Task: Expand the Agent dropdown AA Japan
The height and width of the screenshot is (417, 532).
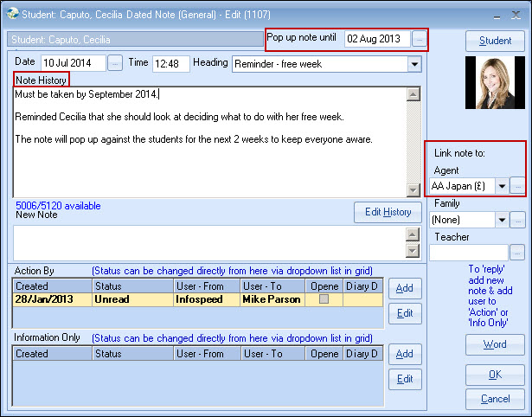Action: (502, 186)
